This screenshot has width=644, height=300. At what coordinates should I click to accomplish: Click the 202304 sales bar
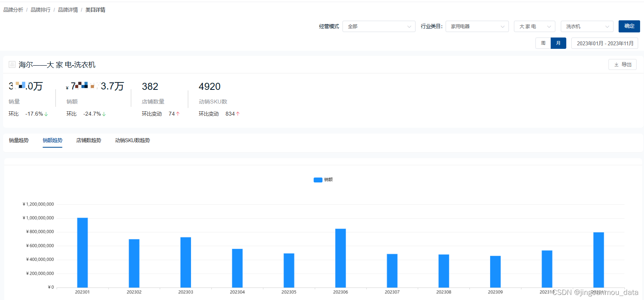[237, 268]
